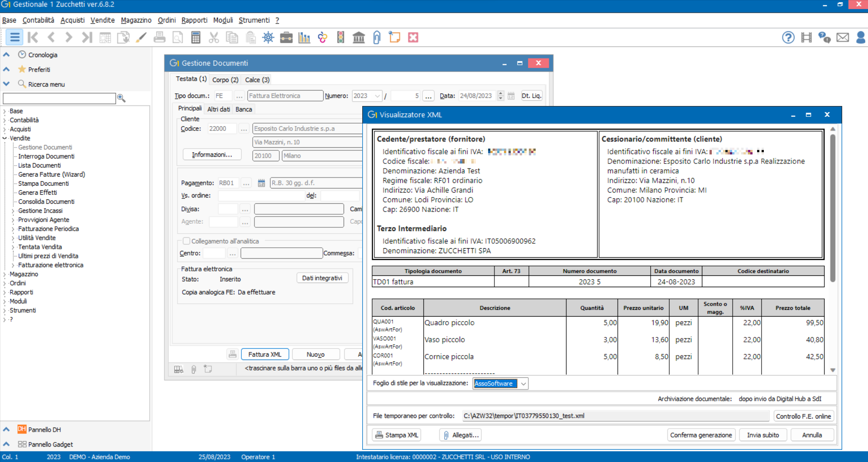The height and width of the screenshot is (462, 868).
Task: Open the calendar icon beside the Data field
Action: [x=511, y=96]
